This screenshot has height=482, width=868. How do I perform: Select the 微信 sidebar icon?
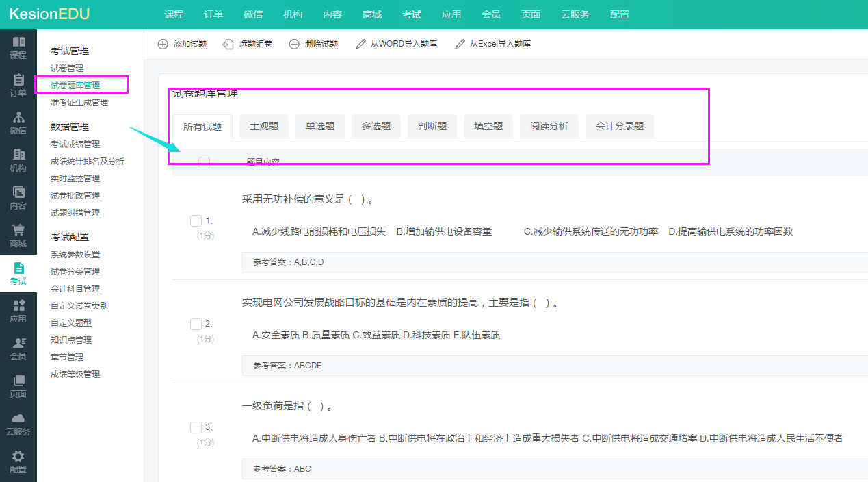point(18,118)
